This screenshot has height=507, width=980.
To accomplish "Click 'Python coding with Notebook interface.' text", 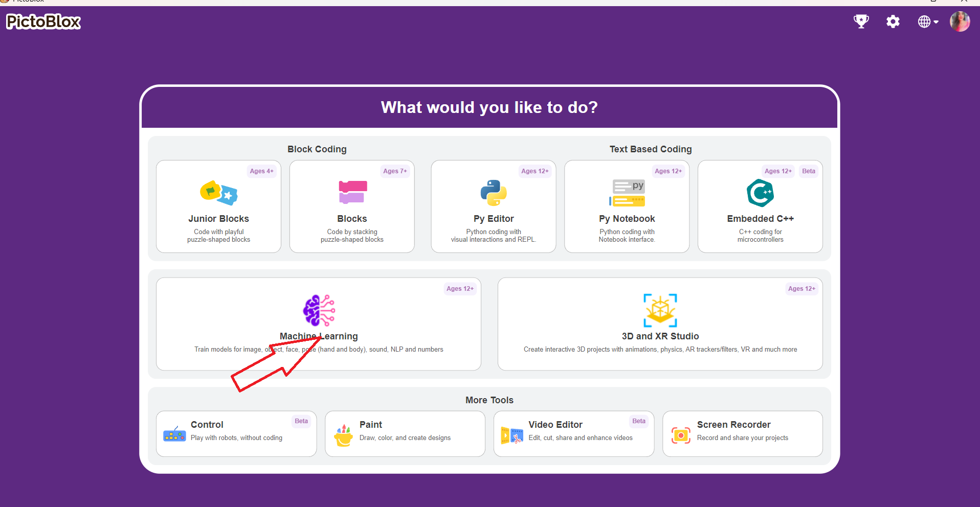I will pyautogui.click(x=627, y=236).
